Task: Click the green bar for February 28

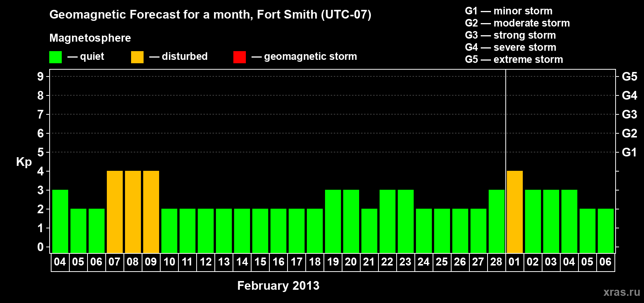Action: point(497,222)
